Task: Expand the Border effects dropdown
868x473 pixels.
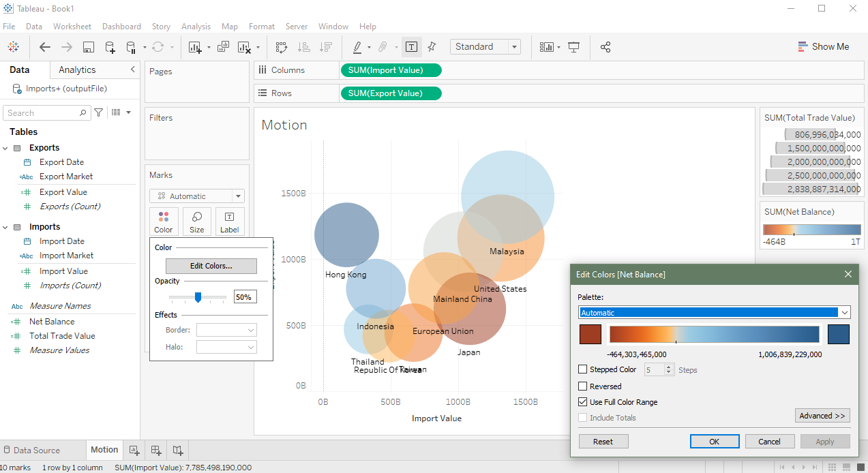Action: coord(226,330)
